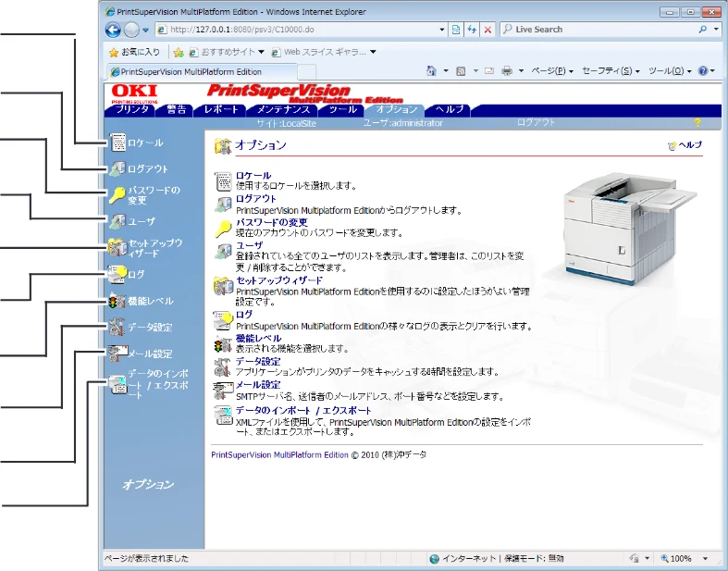Click the User icon in the left sidebar

coord(117,221)
